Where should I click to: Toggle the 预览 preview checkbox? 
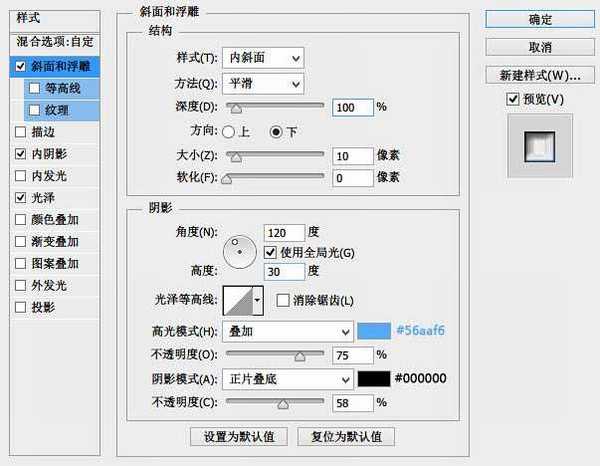point(513,99)
